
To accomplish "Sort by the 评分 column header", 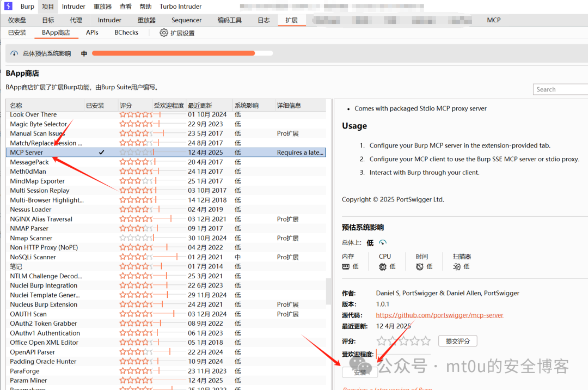I will [134, 105].
